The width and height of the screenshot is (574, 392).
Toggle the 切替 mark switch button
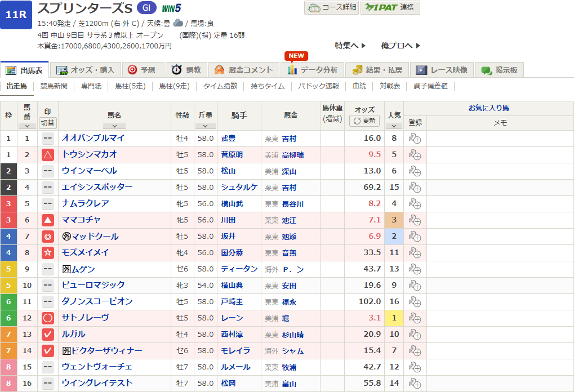(48, 122)
